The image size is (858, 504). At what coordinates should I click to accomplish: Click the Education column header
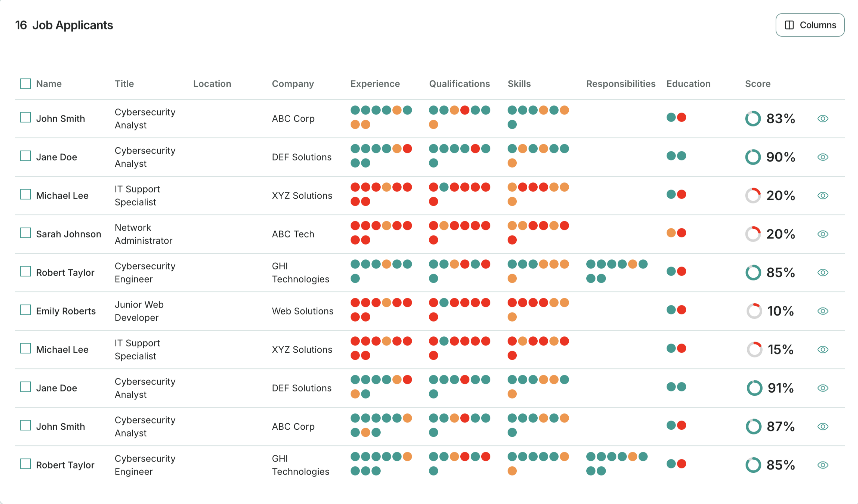(688, 84)
